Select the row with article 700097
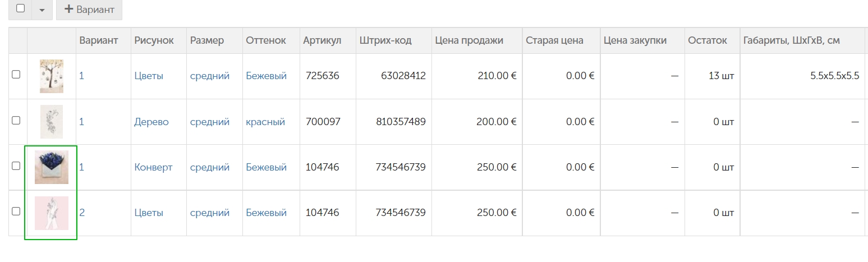The image size is (868, 262). [16, 120]
